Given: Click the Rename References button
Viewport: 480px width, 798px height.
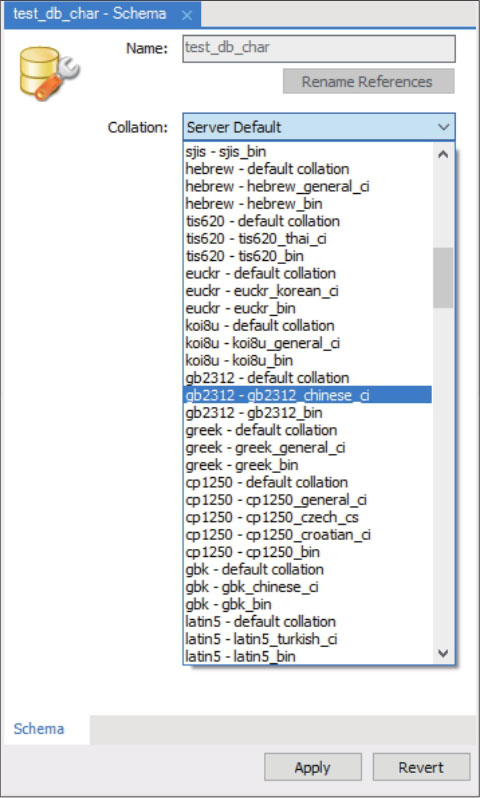Looking at the screenshot, I should pyautogui.click(x=369, y=81).
